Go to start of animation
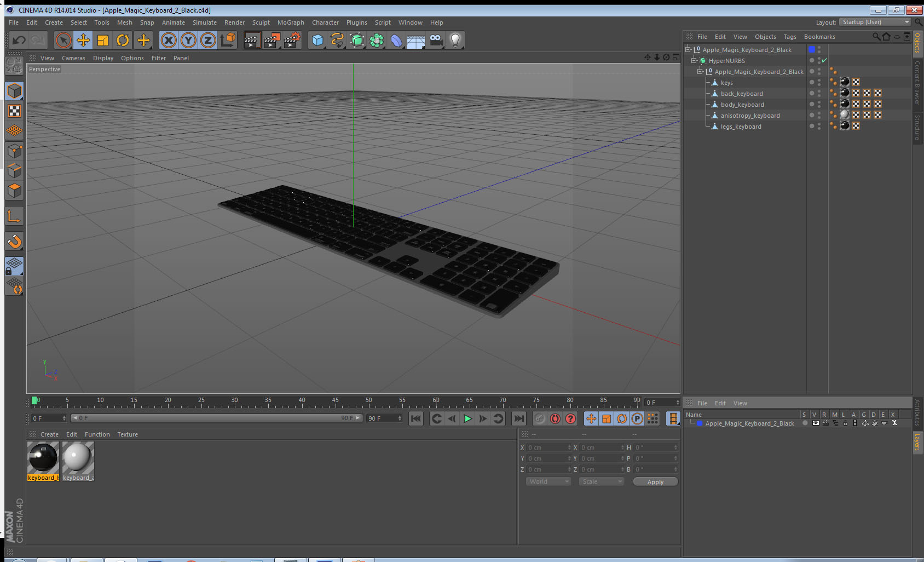 416,418
